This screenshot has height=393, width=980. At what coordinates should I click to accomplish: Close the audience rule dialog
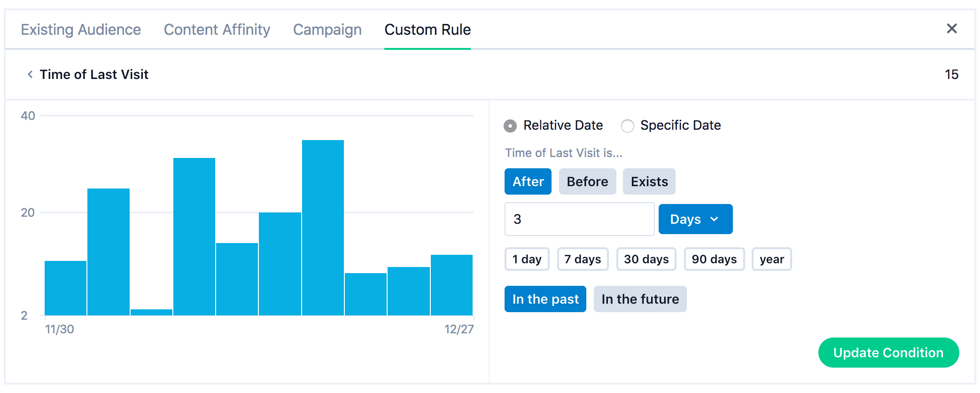951,29
